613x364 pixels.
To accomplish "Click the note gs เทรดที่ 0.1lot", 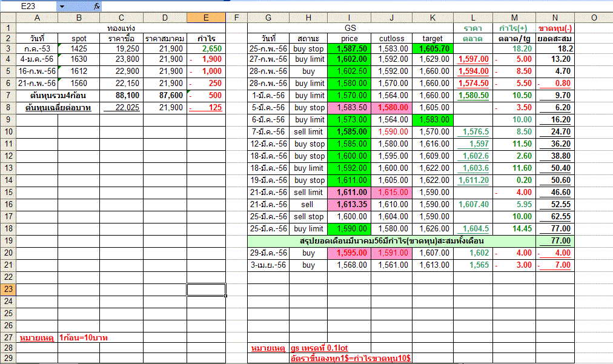I will click(319, 348).
